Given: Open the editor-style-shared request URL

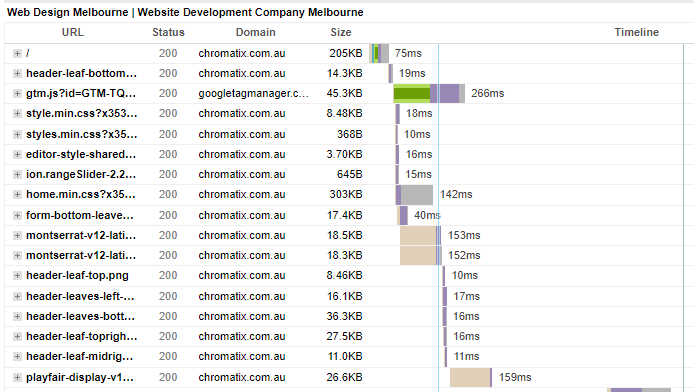Looking at the screenshot, I should pyautogui.click(x=81, y=154).
